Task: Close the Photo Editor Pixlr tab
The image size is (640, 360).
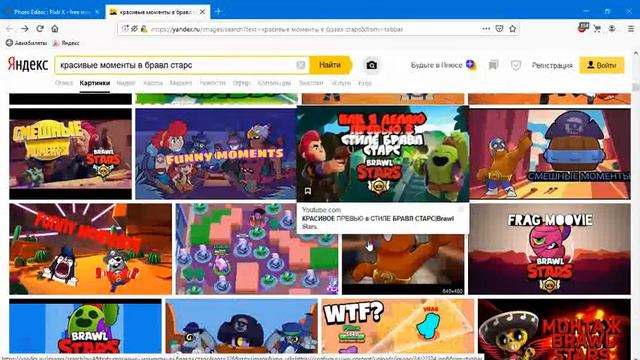Action: coord(97,12)
